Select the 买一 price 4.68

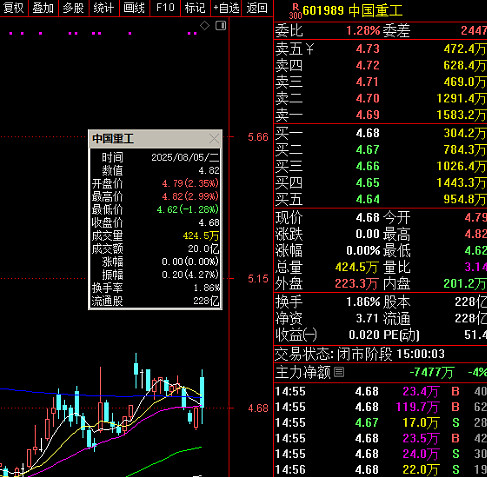368,133
